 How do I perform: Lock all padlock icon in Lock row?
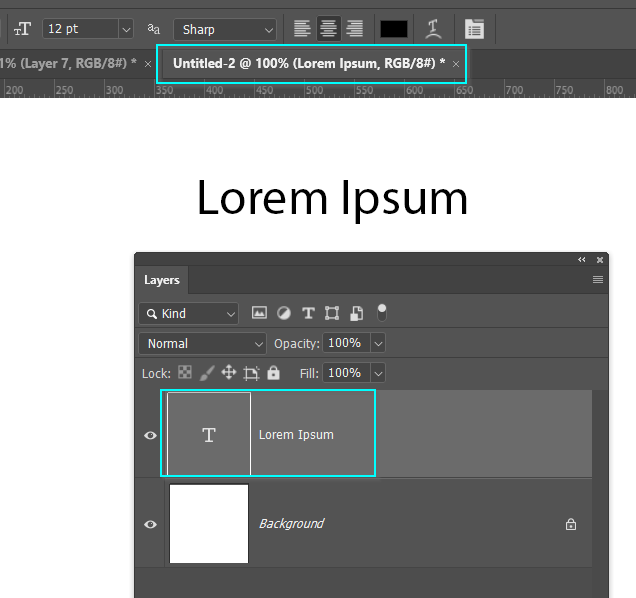click(273, 372)
